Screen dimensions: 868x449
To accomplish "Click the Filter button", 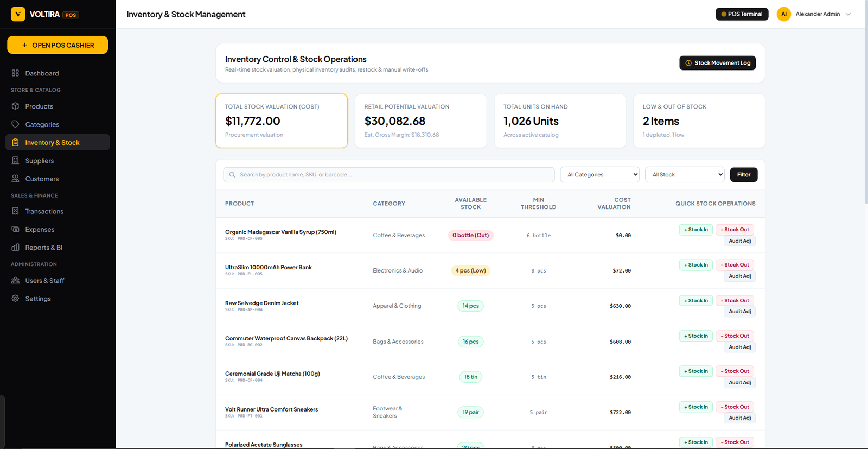I will (744, 175).
